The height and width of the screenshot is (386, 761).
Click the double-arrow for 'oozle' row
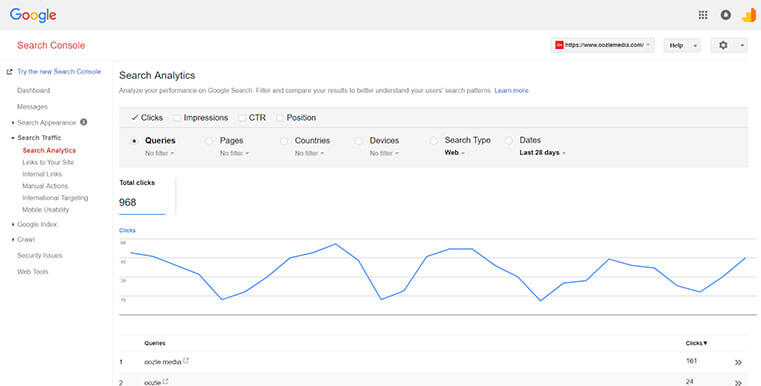click(x=738, y=383)
